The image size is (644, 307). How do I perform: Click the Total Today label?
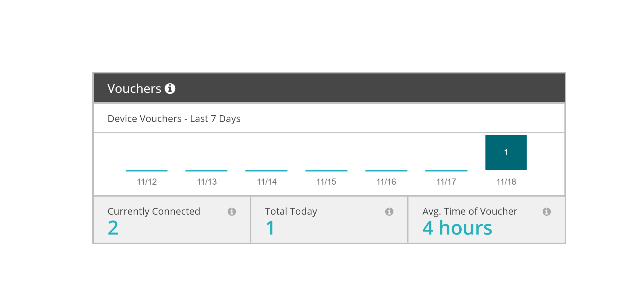coord(291,211)
